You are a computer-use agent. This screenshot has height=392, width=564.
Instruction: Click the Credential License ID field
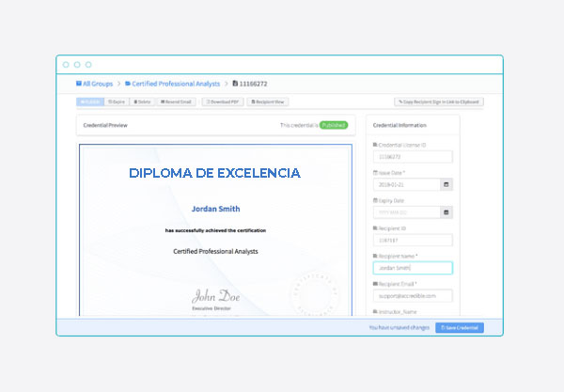pyautogui.click(x=413, y=157)
